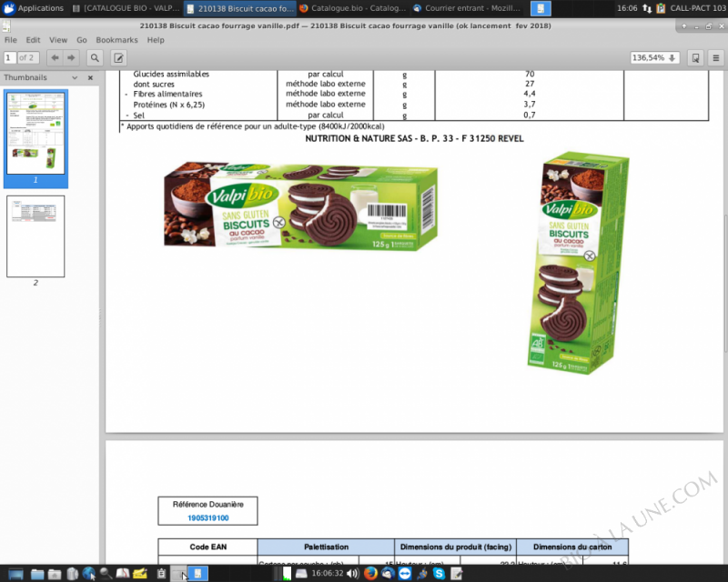Click the Valpibio horizontal box image
This screenshot has width=728, height=582.
coord(300,206)
